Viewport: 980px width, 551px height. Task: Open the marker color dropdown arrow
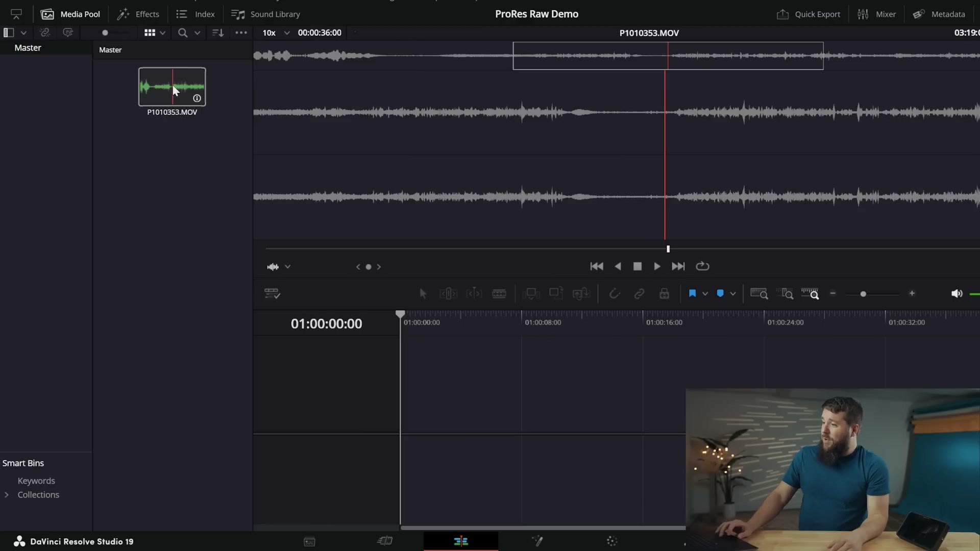[733, 294]
